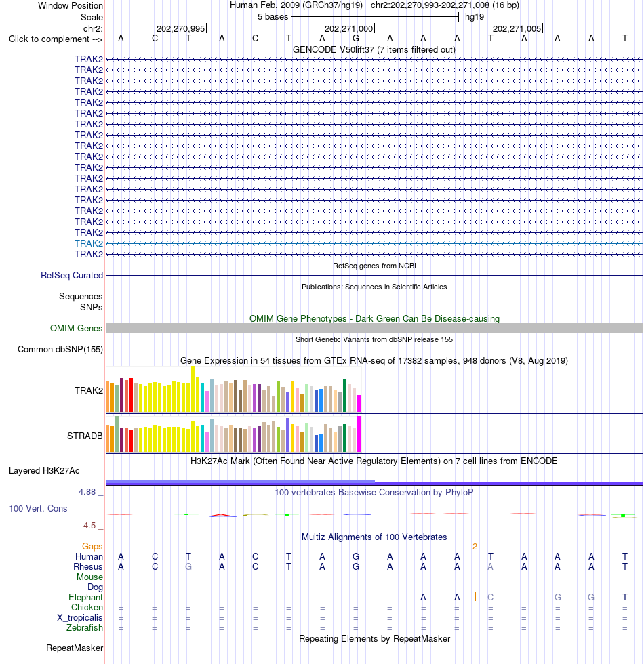Image resolution: width=644 pixels, height=664 pixels.
Task: Click base 'G' in the complement sequence row
Action: [x=356, y=39]
